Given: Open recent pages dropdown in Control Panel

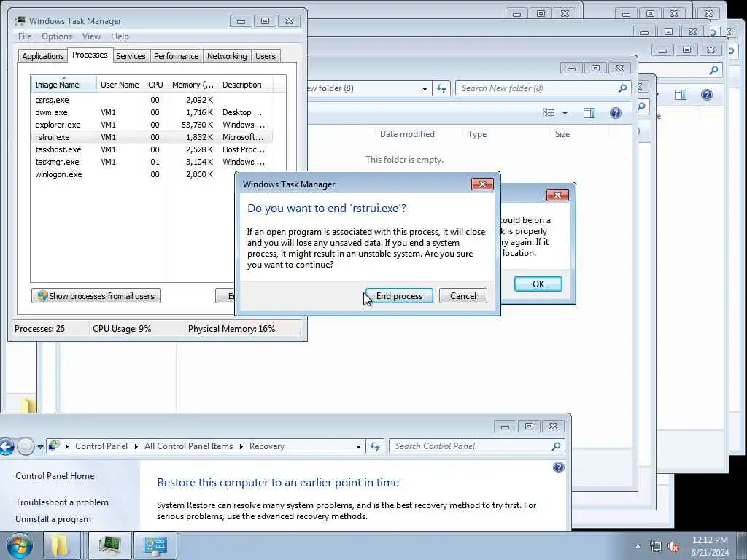Looking at the screenshot, I should pyautogui.click(x=41, y=447).
